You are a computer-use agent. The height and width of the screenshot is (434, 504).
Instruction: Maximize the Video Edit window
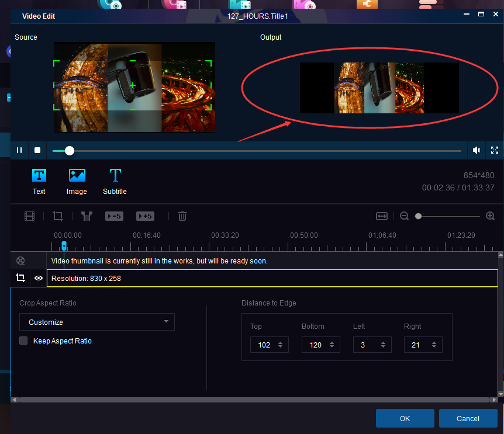[x=481, y=14]
